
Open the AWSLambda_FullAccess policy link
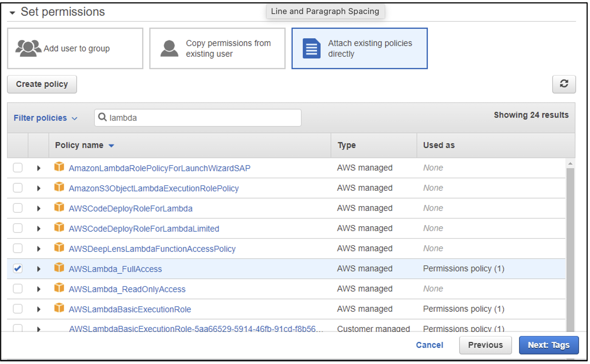(x=115, y=269)
